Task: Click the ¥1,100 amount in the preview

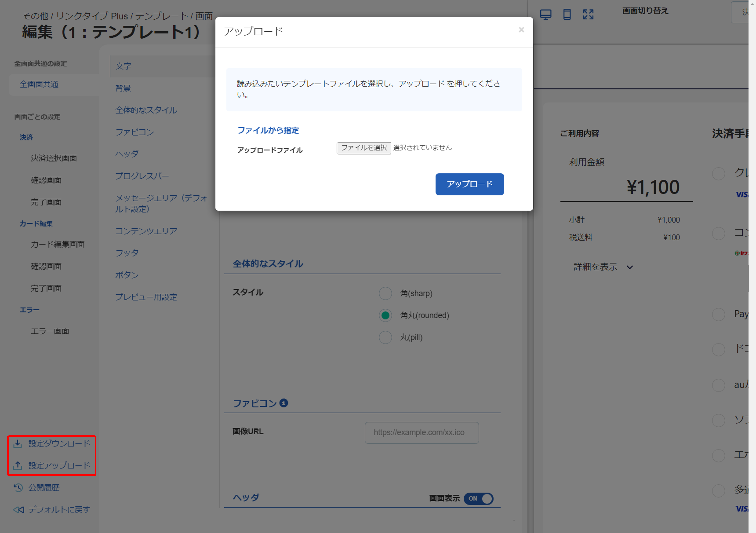Action: click(x=653, y=187)
